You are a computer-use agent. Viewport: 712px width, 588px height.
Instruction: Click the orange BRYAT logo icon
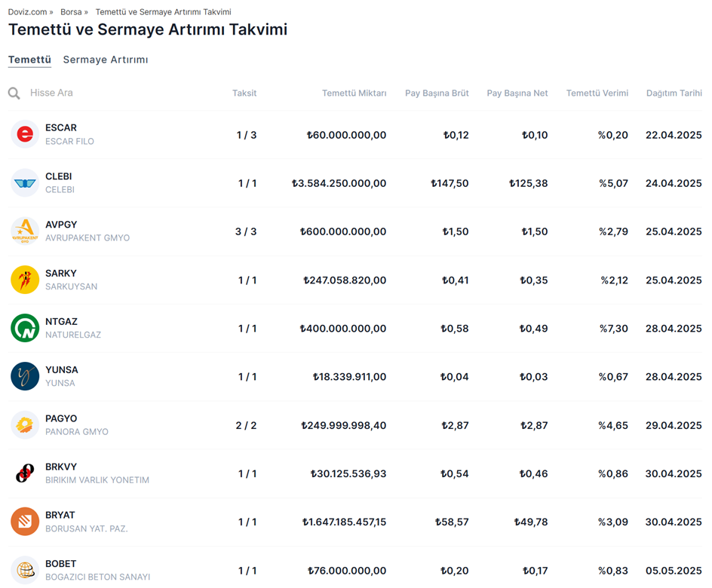coord(25,522)
